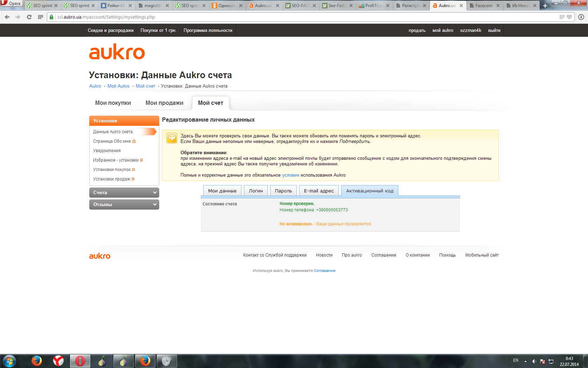
Task: Reload the page with the refresh icon
Action: click(x=29, y=17)
